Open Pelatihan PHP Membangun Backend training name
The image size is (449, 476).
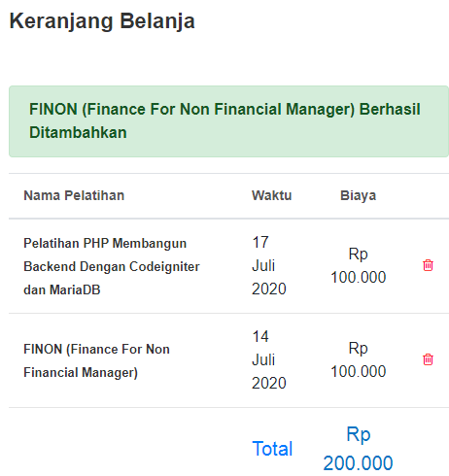(112, 266)
